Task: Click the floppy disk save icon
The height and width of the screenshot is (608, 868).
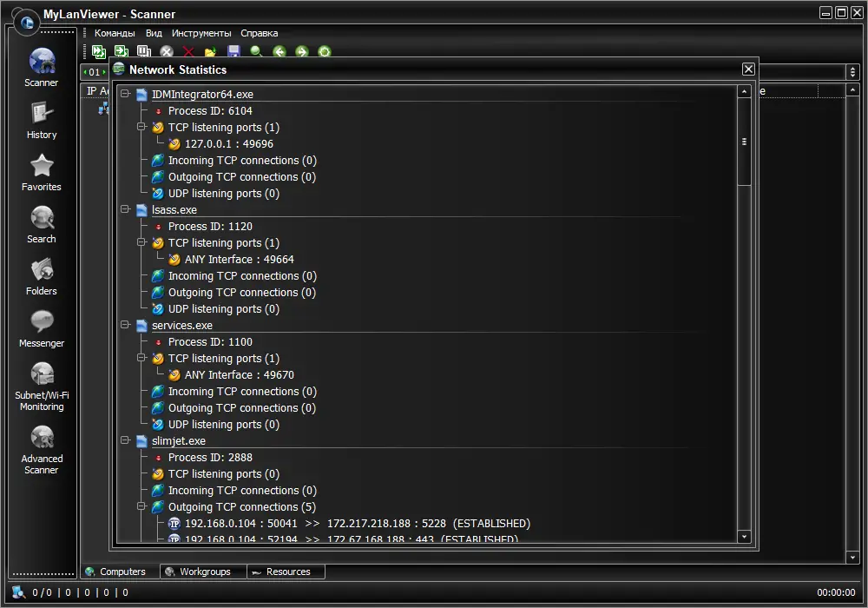Action: (233, 51)
